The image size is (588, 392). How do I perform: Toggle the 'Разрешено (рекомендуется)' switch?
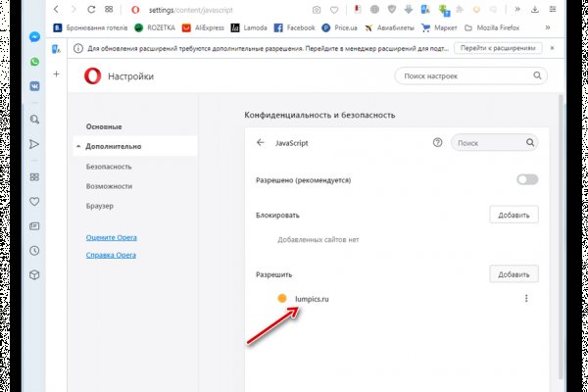[x=527, y=179]
